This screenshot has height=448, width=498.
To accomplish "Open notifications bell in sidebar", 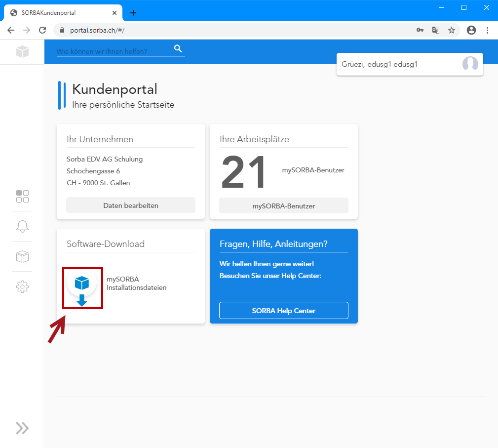I will click(x=22, y=226).
